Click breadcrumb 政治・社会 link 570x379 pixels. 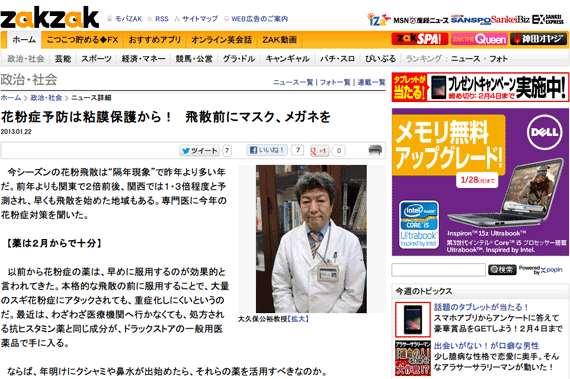[x=46, y=98]
